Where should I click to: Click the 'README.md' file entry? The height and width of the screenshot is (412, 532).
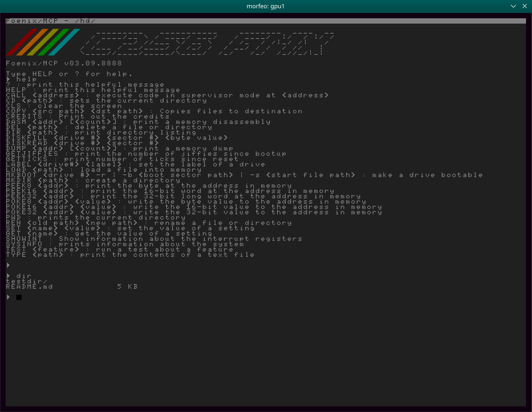tap(30, 286)
